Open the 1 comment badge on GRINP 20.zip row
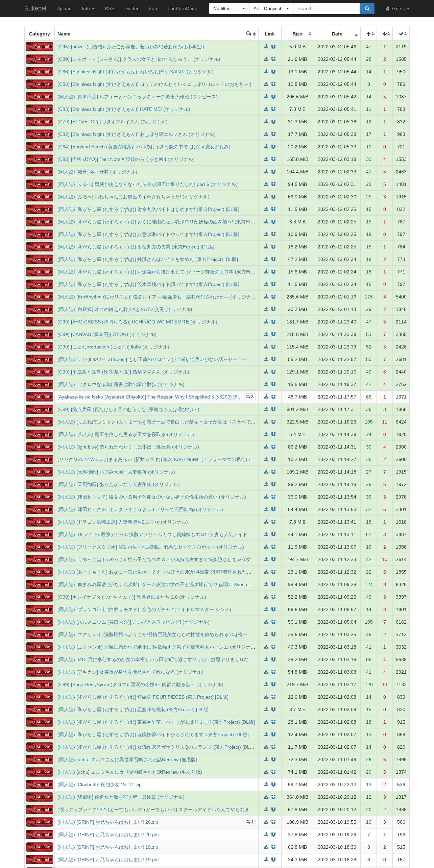Viewport: 434px width, 868px height. click(250, 822)
